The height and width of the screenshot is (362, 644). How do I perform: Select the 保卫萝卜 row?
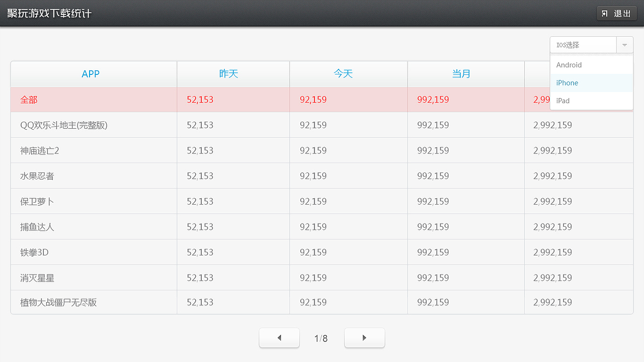(322, 201)
